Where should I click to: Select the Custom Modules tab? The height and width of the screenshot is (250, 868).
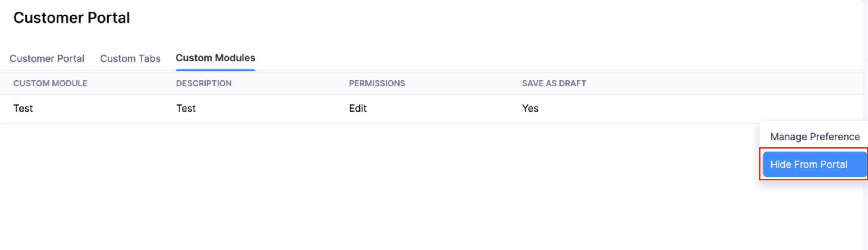[216, 58]
